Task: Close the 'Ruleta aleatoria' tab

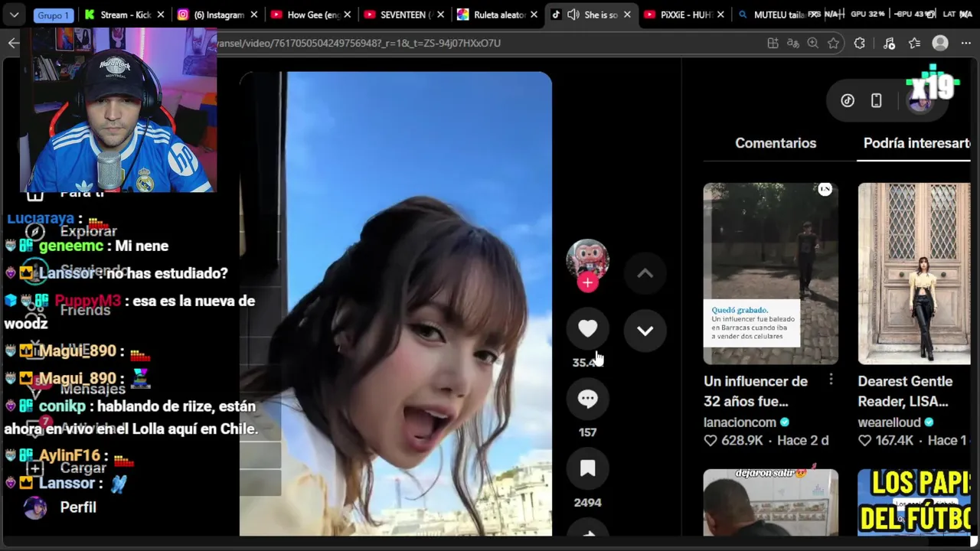Action: [x=534, y=15]
